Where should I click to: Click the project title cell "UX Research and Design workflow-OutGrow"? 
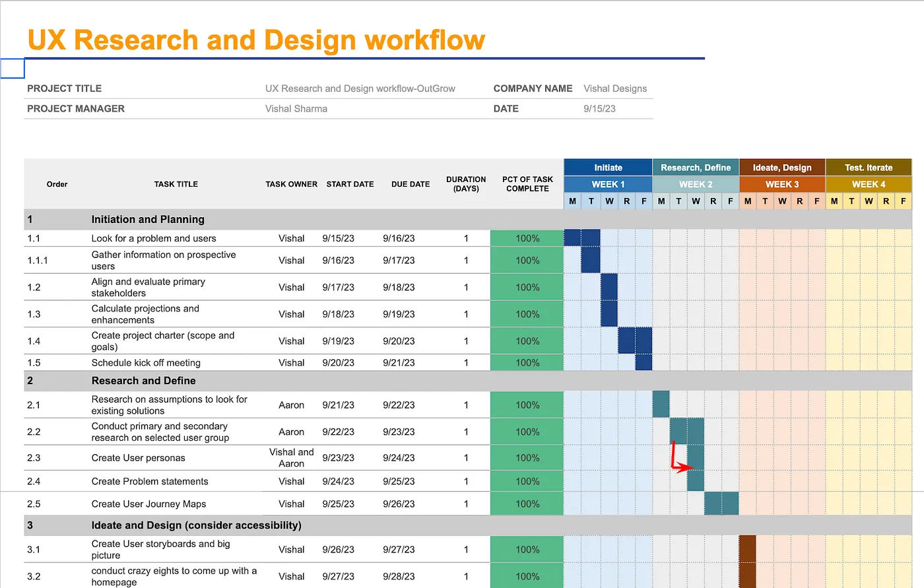coord(360,88)
